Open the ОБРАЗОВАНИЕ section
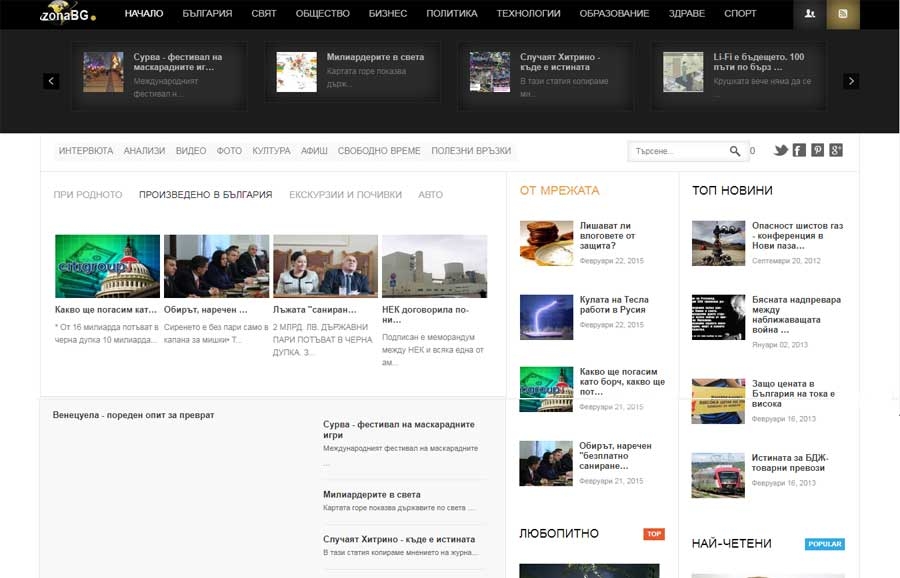Viewport: 900px width, 578px height. click(614, 13)
